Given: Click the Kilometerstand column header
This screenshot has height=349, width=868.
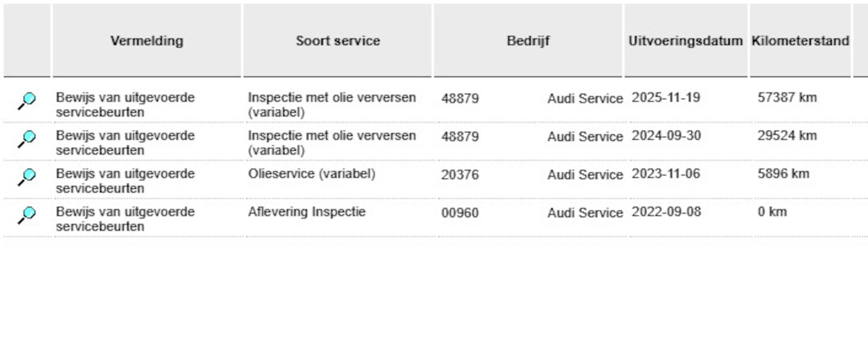Looking at the screenshot, I should [x=800, y=41].
